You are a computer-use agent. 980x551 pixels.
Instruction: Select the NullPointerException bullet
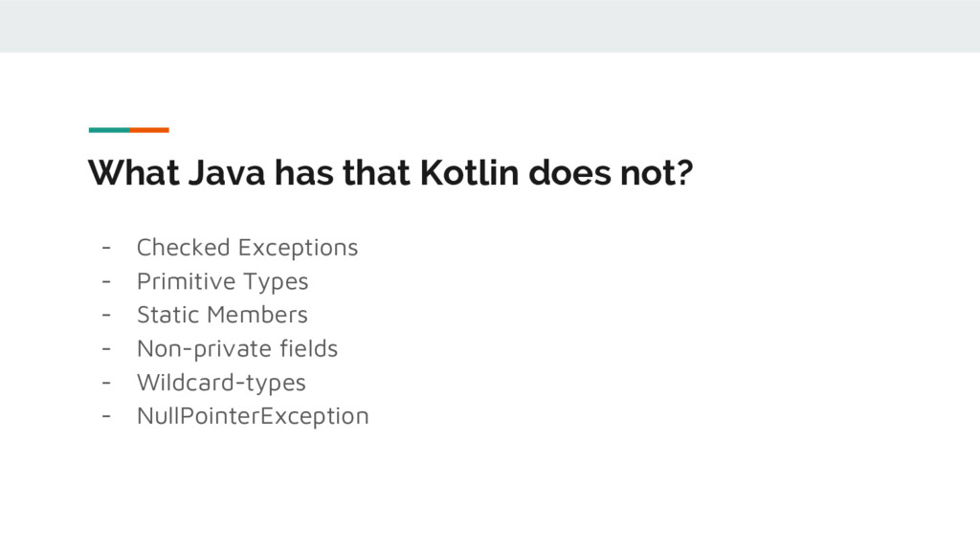[x=253, y=416]
